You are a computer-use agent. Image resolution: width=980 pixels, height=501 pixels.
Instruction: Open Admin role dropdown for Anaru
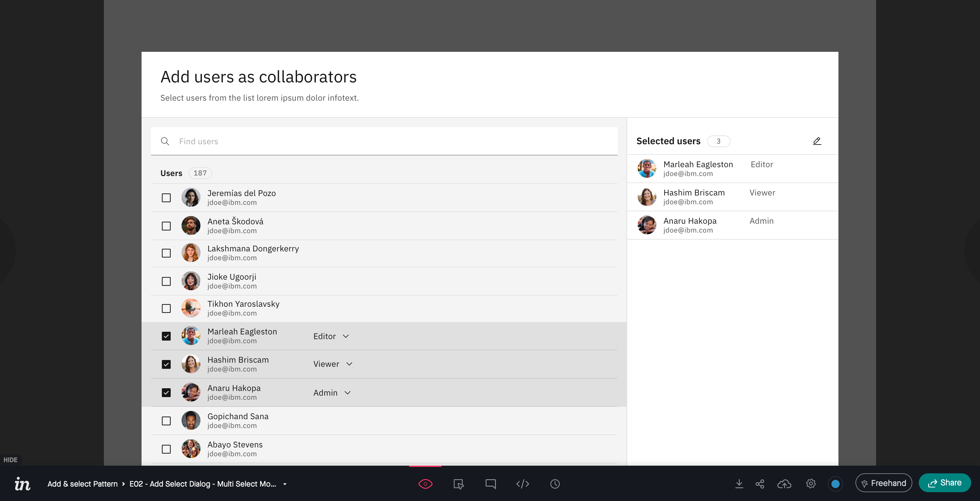pyautogui.click(x=332, y=393)
